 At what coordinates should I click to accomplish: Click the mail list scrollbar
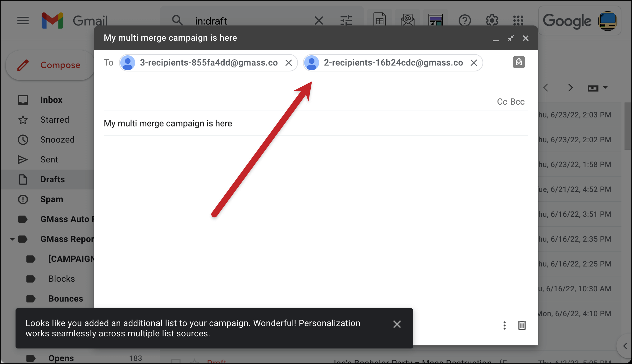click(628, 127)
